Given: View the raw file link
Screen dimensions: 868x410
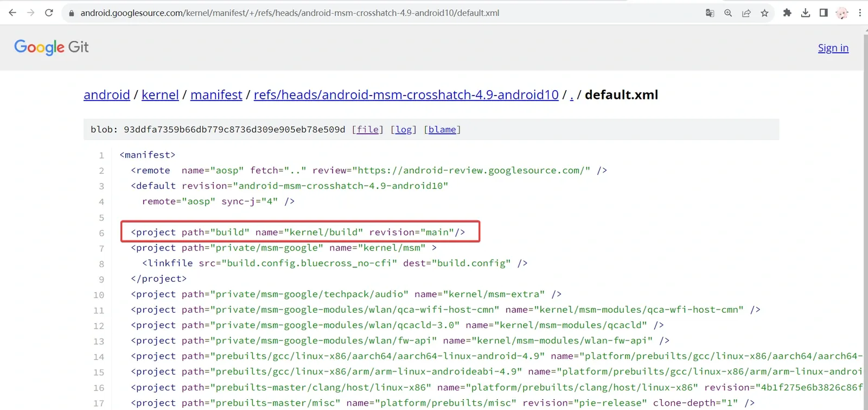Looking at the screenshot, I should tap(368, 129).
